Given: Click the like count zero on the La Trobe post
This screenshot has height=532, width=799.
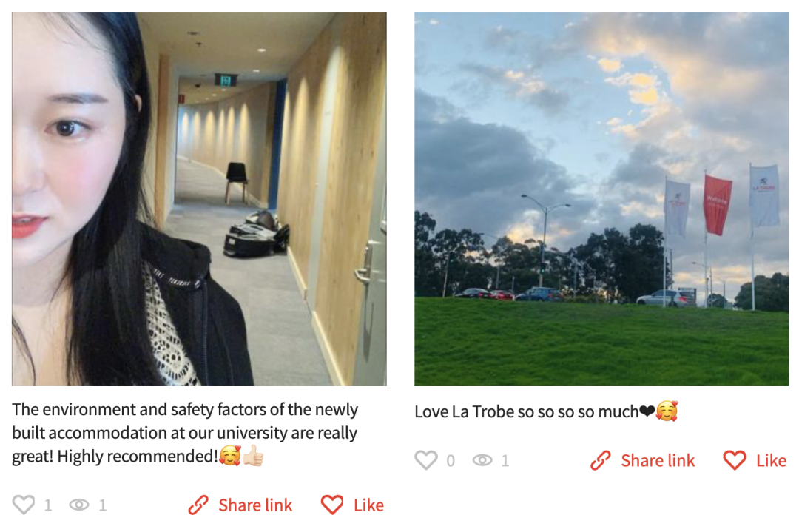Looking at the screenshot, I should (451, 461).
